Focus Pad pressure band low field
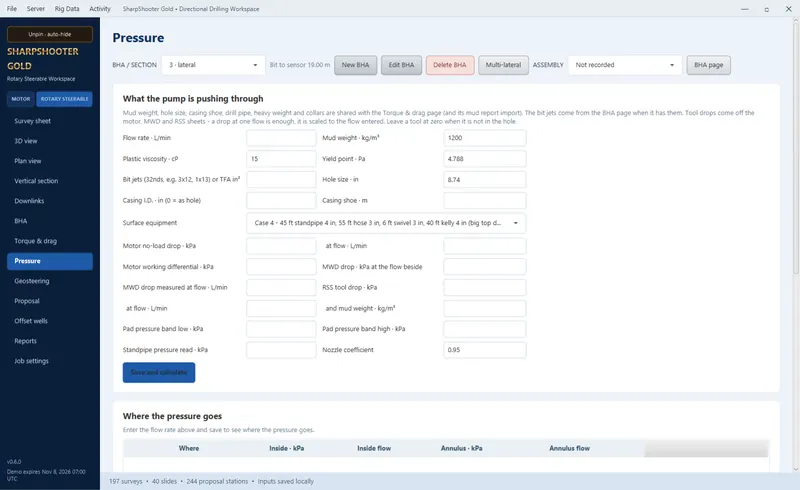 click(281, 329)
